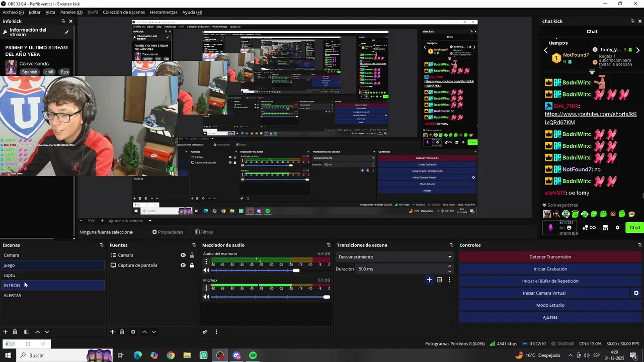Move the source down in the Fuentes list
The width and height of the screenshot is (644, 362).
[154, 332]
